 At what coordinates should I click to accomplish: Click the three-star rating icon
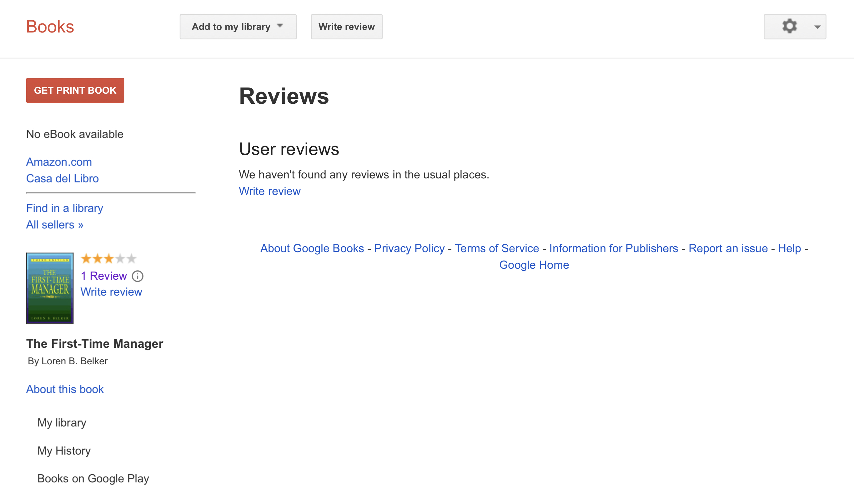[109, 259]
